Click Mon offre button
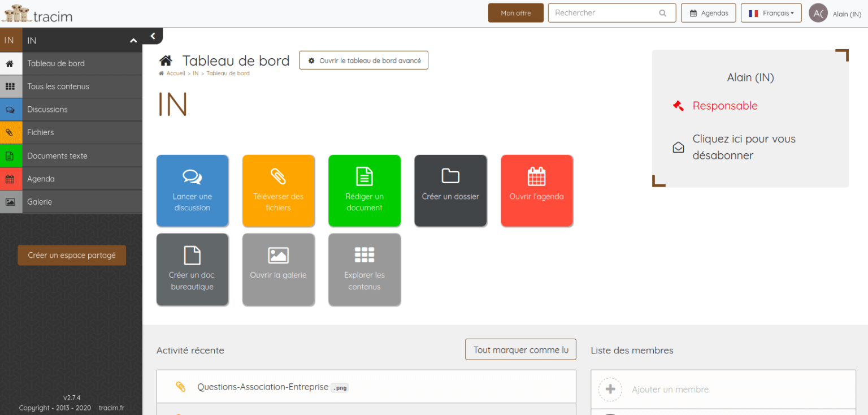Viewport: 868px width, 415px height. (516, 13)
